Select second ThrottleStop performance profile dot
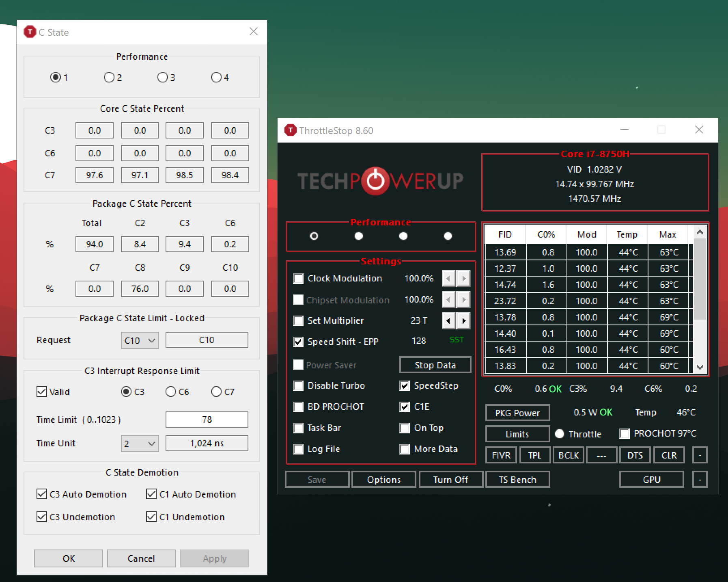728x582 pixels. 359,236
